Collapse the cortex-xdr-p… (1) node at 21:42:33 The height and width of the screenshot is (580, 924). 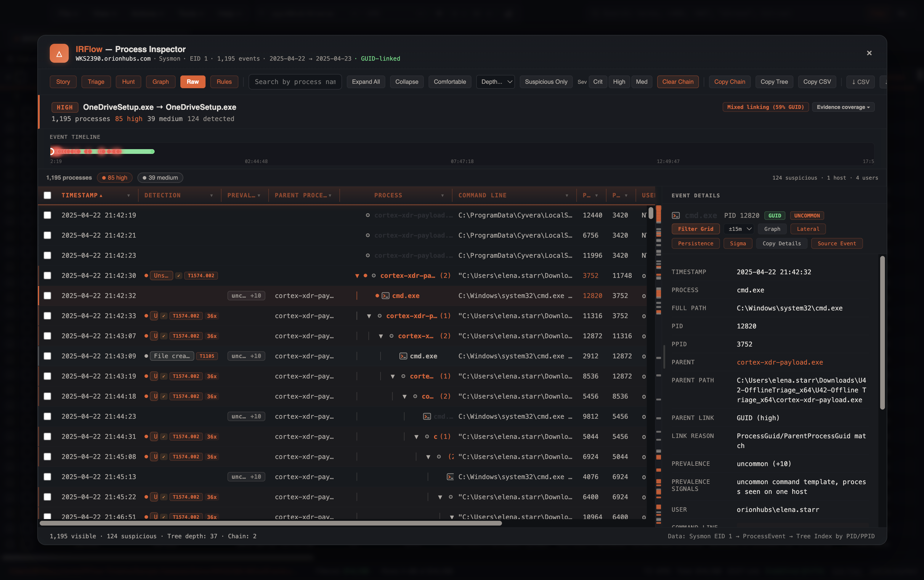tap(369, 316)
